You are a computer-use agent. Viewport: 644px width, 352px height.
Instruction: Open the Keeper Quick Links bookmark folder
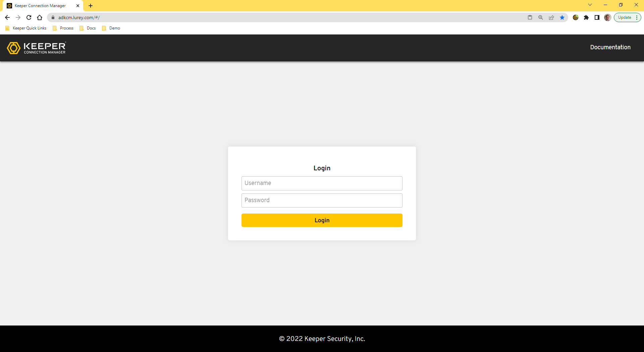(26, 28)
